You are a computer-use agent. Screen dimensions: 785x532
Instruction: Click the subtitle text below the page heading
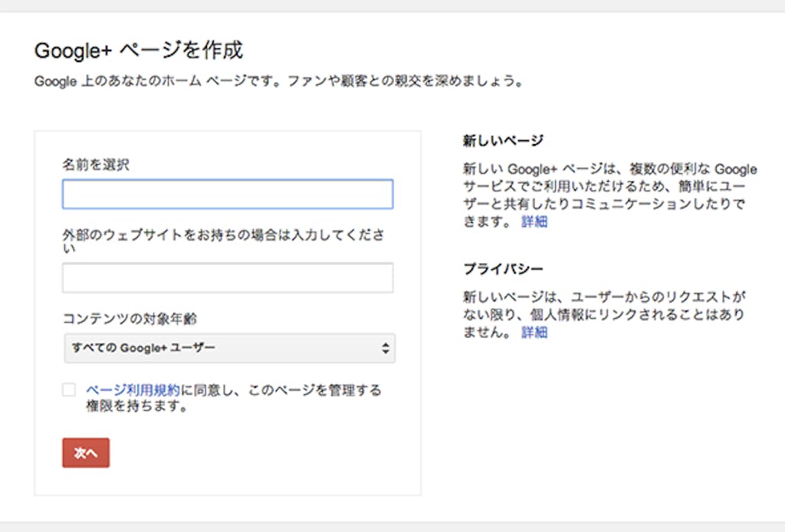tap(279, 81)
